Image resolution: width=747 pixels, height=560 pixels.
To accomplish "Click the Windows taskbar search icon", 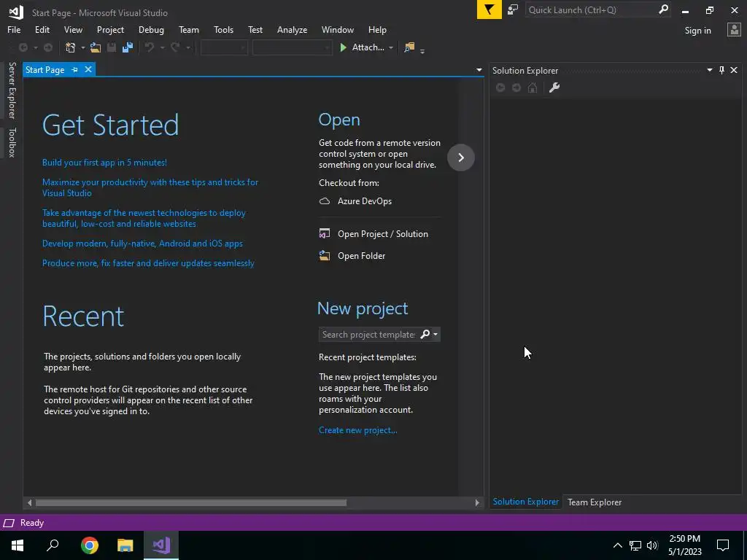I will (53, 545).
